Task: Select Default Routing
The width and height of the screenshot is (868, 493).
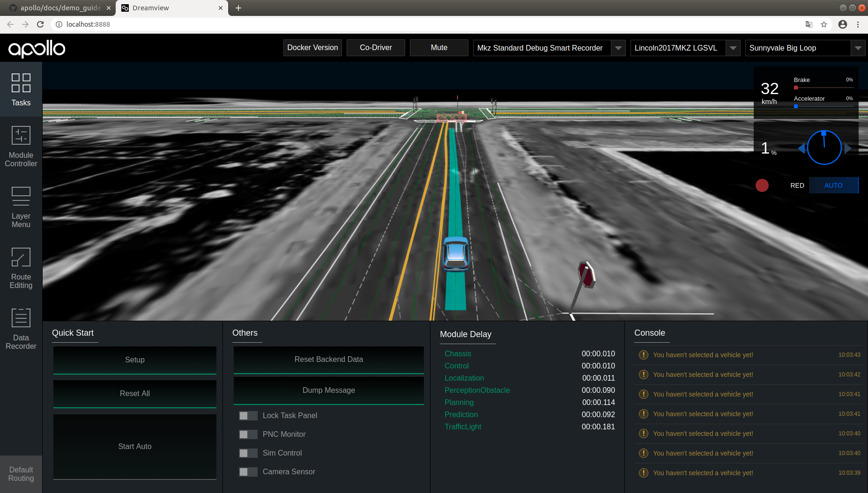Action: pyautogui.click(x=21, y=474)
